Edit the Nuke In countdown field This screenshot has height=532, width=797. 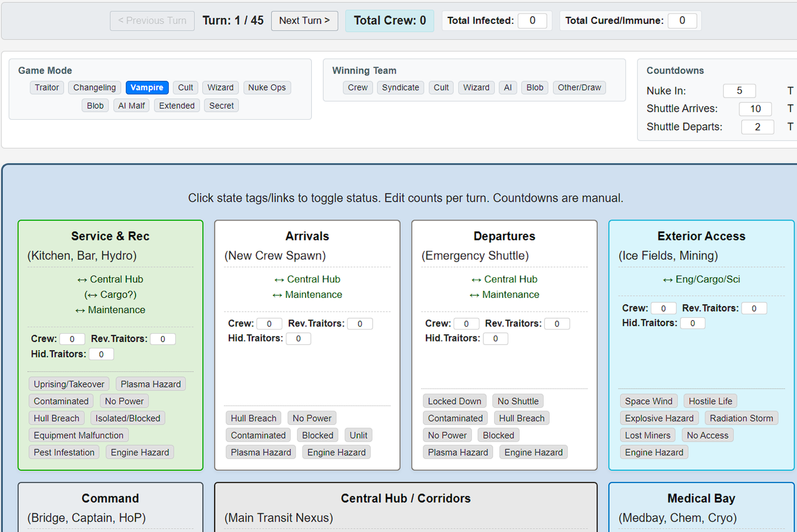739,91
